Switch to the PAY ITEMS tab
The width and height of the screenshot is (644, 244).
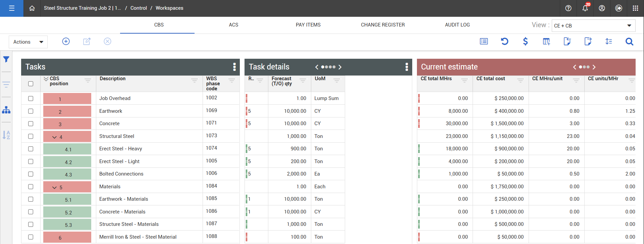tap(308, 25)
